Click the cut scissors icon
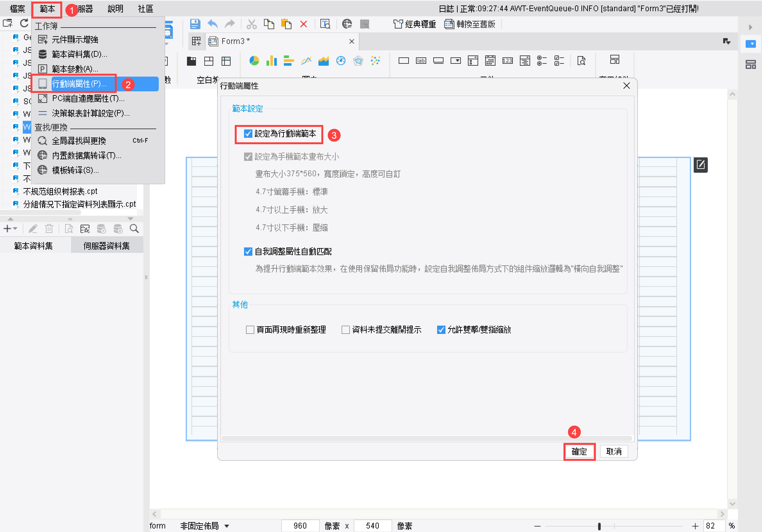This screenshot has height=532, width=762. point(251,24)
